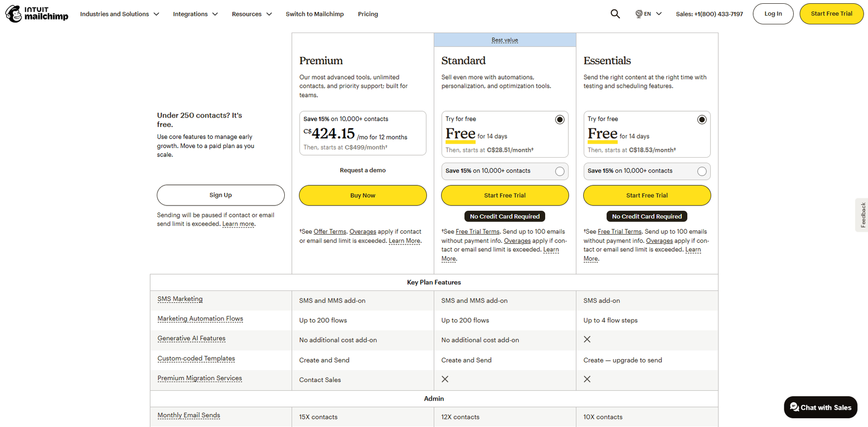Screen dimensions: 868x427
Task: Select Standard Save 15% radio option
Action: (560, 171)
